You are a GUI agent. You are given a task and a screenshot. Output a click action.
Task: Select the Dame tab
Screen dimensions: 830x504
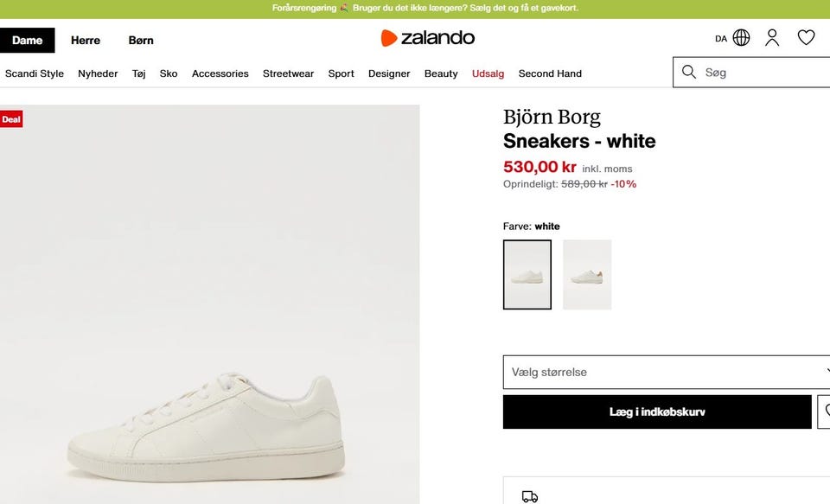coord(28,40)
